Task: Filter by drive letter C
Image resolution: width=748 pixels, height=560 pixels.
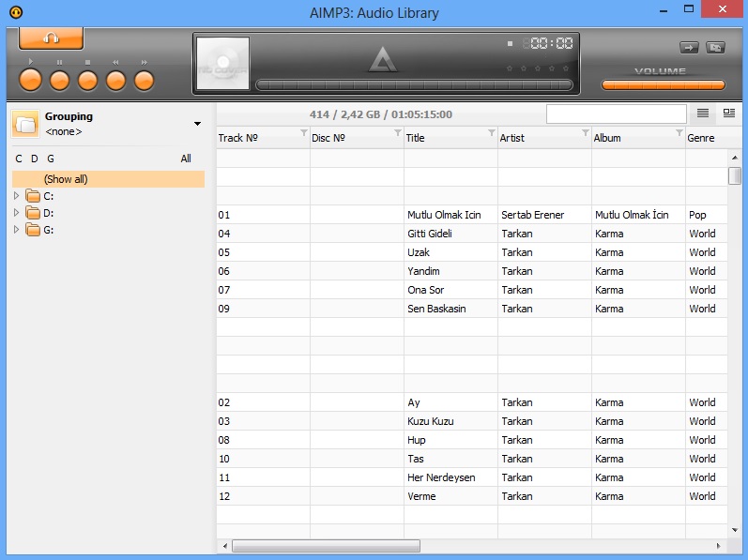Action: pyautogui.click(x=19, y=159)
